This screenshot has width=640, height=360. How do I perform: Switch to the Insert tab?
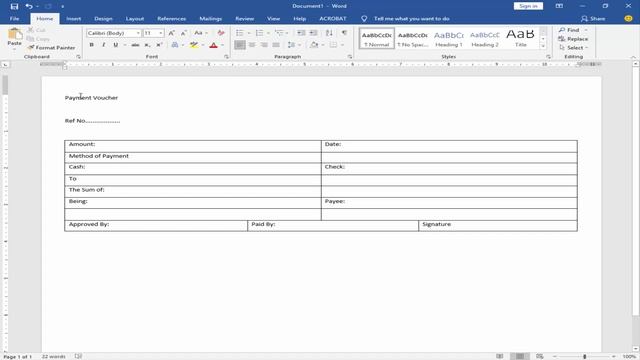point(73,18)
